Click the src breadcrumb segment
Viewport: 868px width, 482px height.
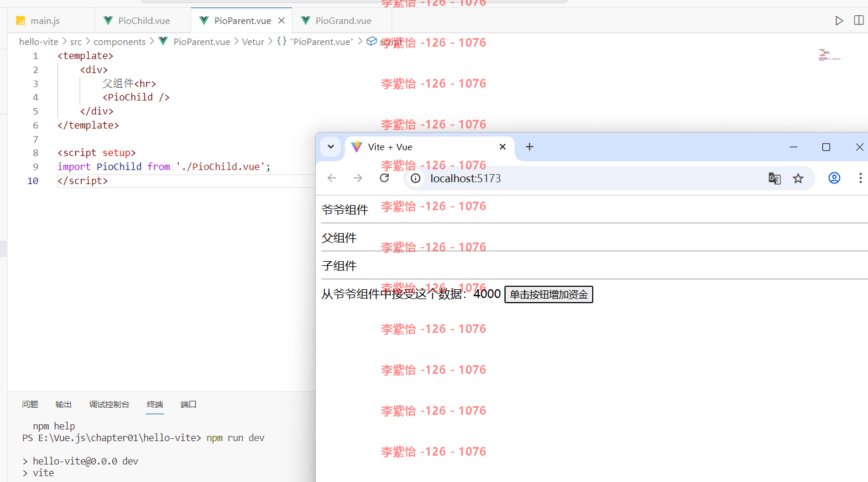point(76,41)
